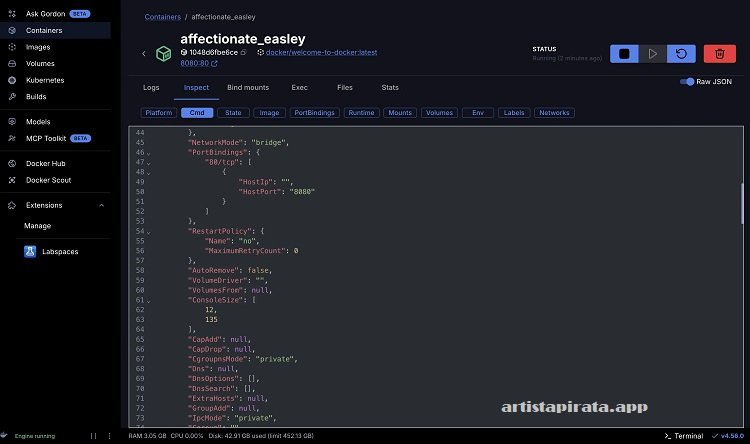Viewport: 750px width, 444px height.
Task: Jump to the Runtime section
Action: (361, 113)
